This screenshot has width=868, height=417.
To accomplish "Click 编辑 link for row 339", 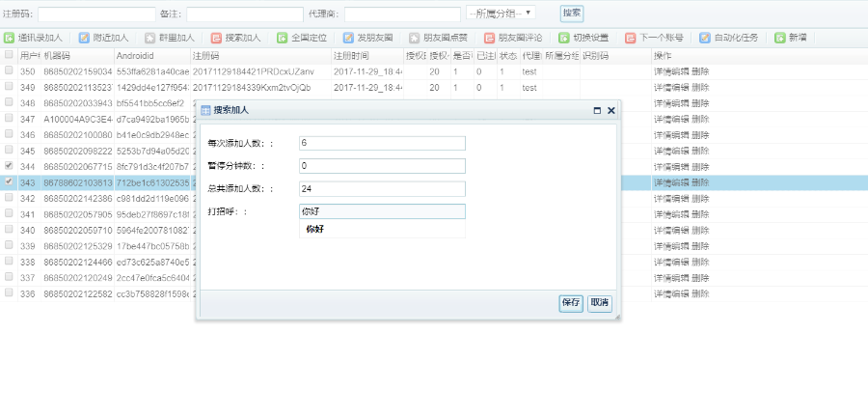I will 680,246.
